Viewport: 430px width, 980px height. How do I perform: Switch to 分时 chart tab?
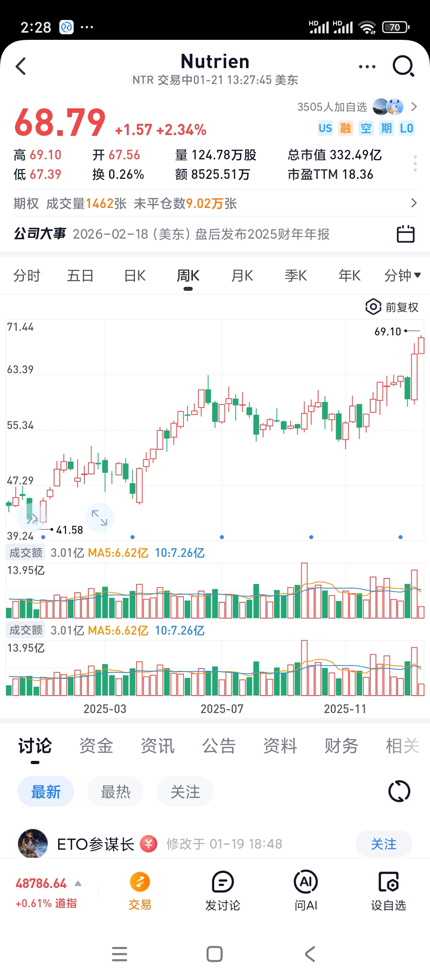(27, 275)
